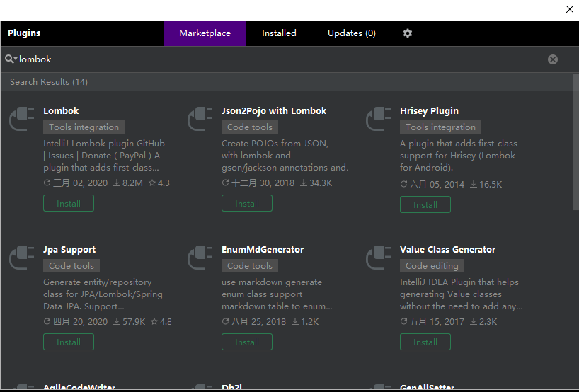Install the Jpa Support plugin
The height and width of the screenshot is (392, 579).
pyautogui.click(x=69, y=342)
